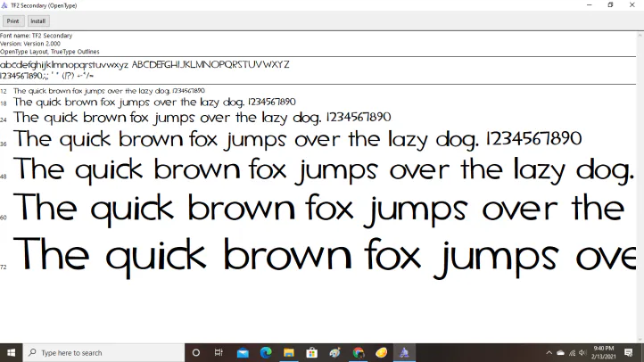This screenshot has height=362, width=644.
Task: Click the 'Version: Version 2.000' text
Action: click(x=30, y=44)
